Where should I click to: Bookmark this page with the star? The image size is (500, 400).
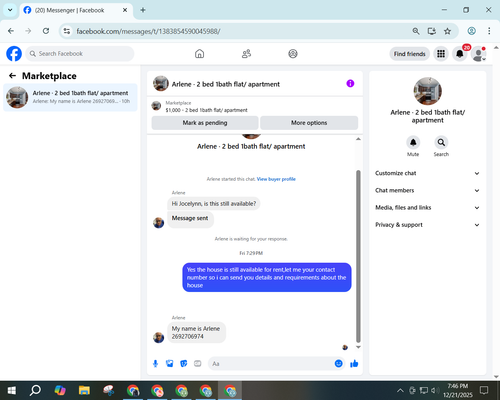(x=447, y=31)
